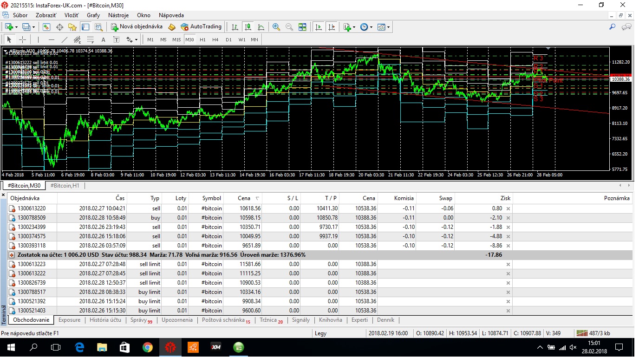Switch to M15 timeframe

click(x=176, y=39)
